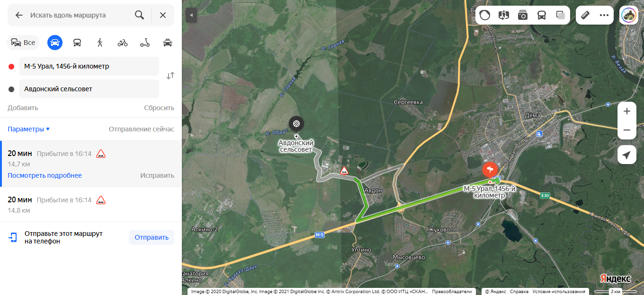Select the car route mode icon
The width and height of the screenshot is (644, 295).
(55, 43)
